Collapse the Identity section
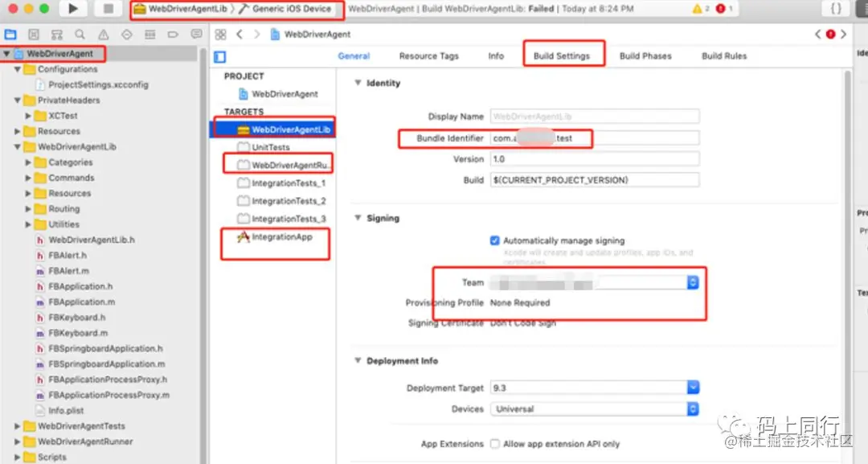The image size is (868, 464). tap(358, 83)
